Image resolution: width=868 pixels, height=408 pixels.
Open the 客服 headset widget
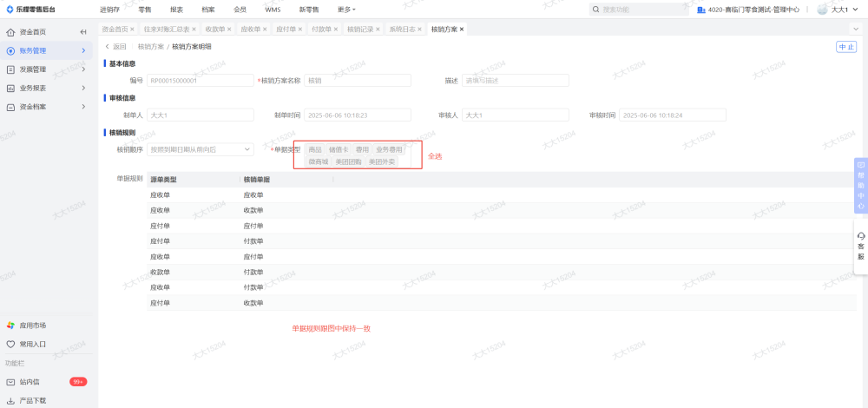(x=861, y=247)
